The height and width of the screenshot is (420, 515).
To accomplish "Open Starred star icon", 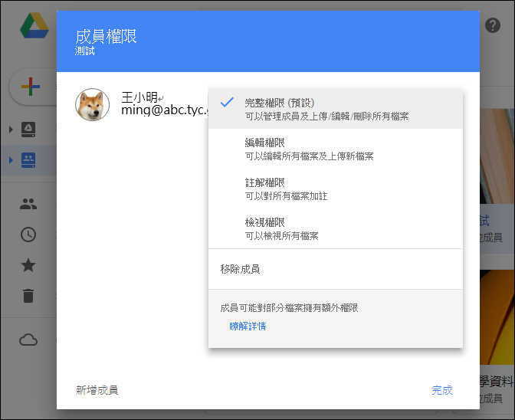I will pos(28,265).
